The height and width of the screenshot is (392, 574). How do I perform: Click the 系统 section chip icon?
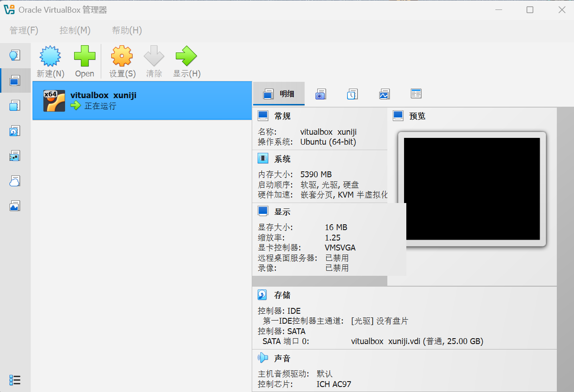click(x=263, y=159)
